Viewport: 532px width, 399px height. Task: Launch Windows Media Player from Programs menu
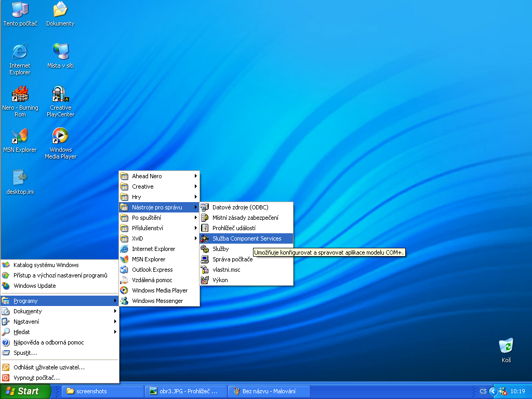pyautogui.click(x=159, y=290)
